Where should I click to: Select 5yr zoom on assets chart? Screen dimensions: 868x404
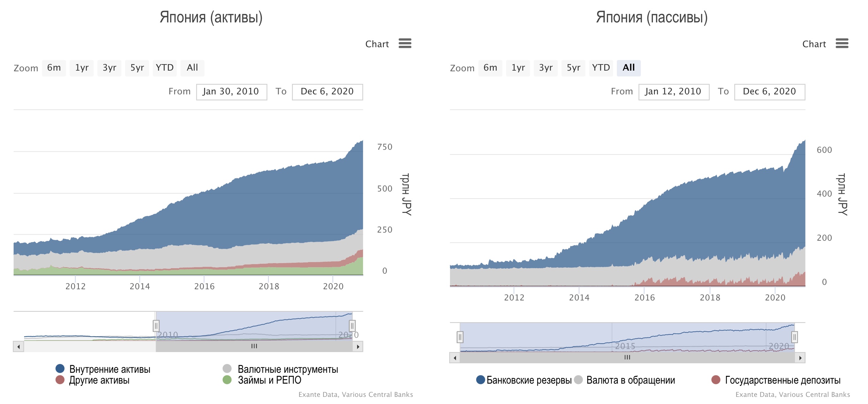coord(137,68)
